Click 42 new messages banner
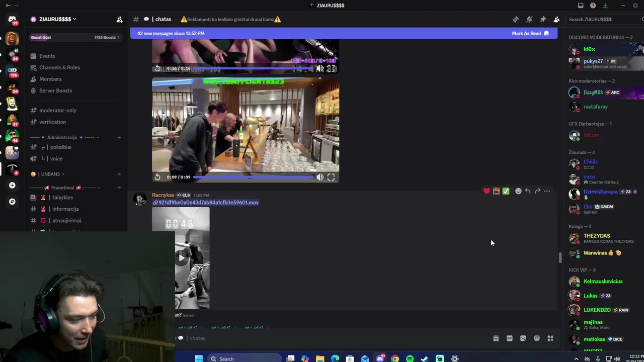Screen dimensions: 644x362 (344, 33)
